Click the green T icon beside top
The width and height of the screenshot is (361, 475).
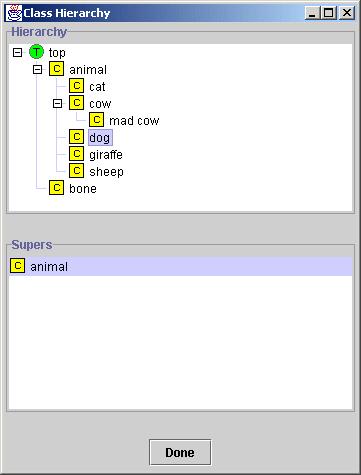[36, 52]
